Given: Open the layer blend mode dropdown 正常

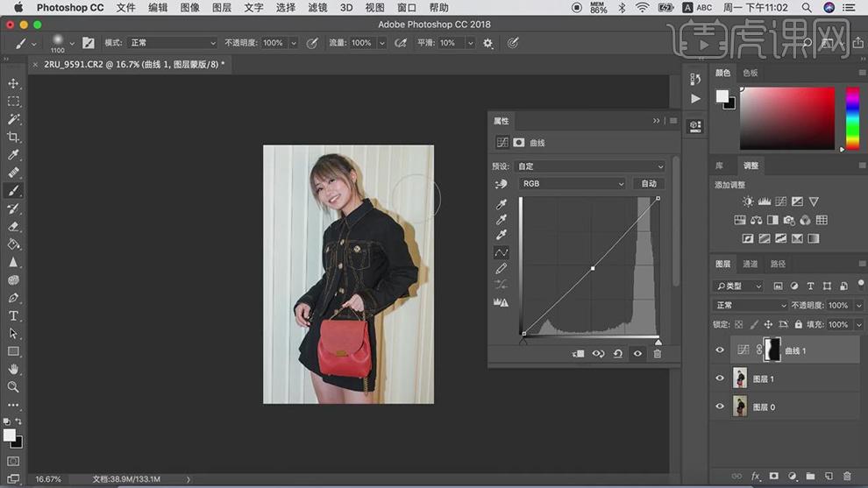Looking at the screenshot, I should click(751, 306).
